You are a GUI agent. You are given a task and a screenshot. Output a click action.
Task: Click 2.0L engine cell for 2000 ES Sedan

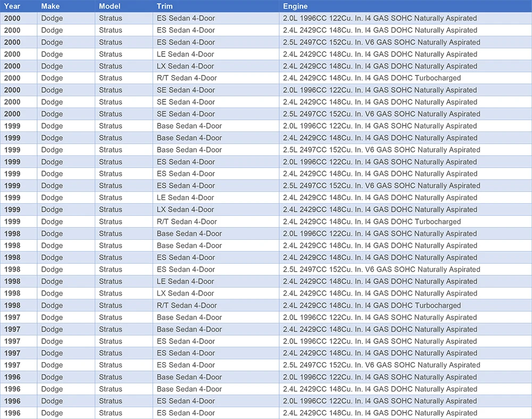405,18
